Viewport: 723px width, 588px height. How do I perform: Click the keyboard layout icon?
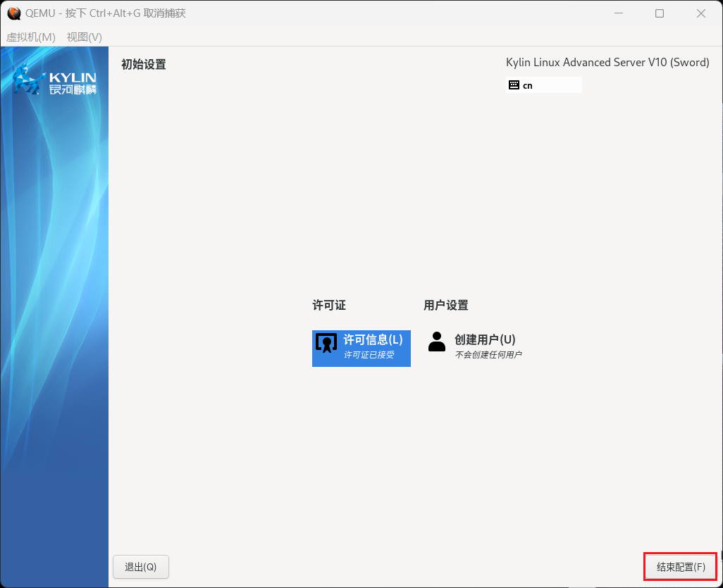tap(514, 85)
